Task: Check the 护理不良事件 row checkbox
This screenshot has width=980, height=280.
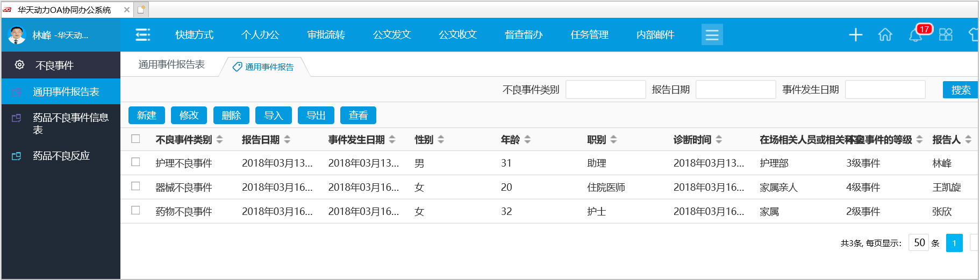Action: coord(135,162)
